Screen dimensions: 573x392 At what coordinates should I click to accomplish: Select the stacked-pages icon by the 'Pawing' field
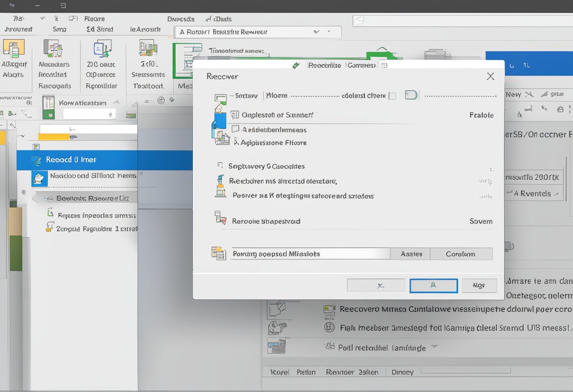tap(218, 253)
